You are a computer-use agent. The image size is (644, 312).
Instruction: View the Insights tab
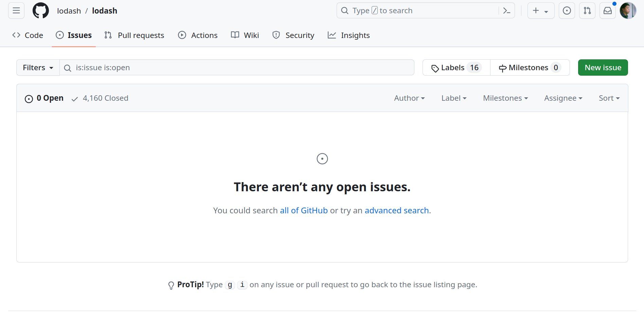pyautogui.click(x=349, y=35)
